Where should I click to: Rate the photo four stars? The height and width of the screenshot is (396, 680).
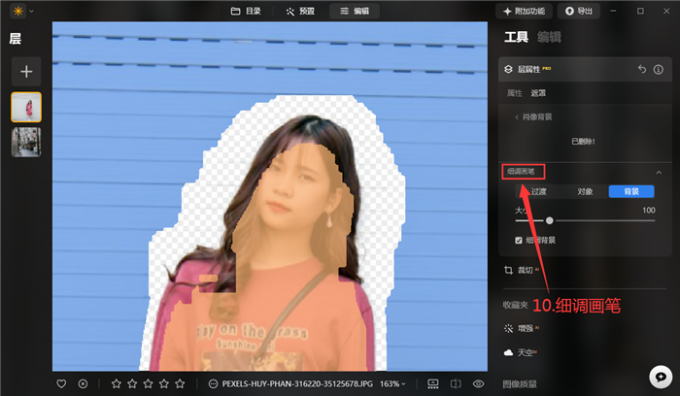click(x=164, y=384)
